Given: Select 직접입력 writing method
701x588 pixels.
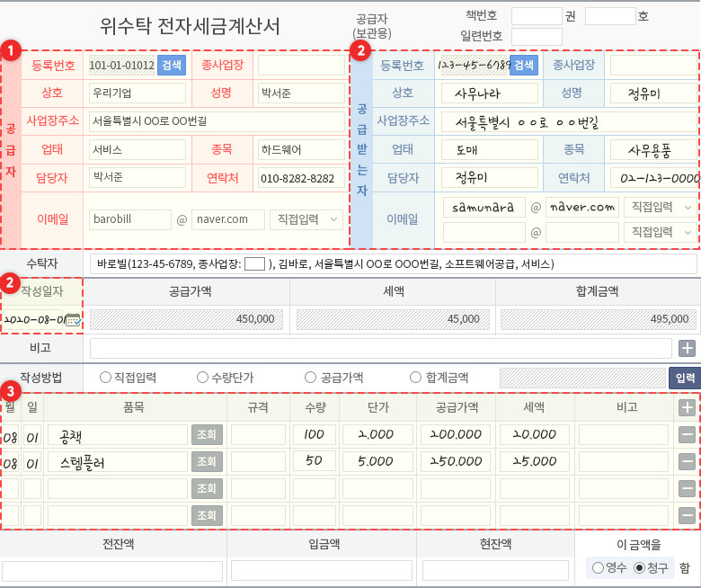Looking at the screenshot, I should coord(105,378).
